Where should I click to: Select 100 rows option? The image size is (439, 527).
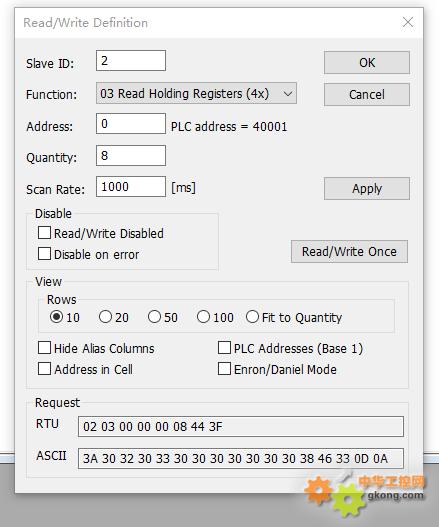coord(203,317)
